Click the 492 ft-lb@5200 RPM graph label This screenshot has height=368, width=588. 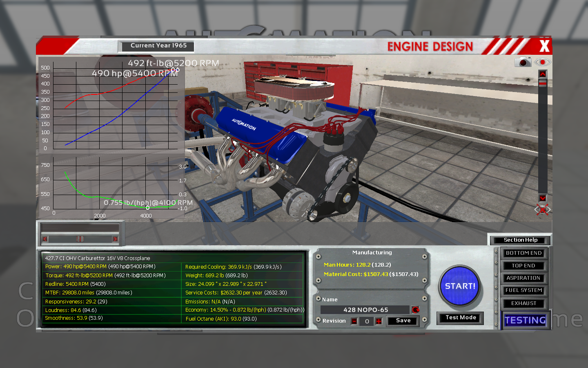click(174, 63)
